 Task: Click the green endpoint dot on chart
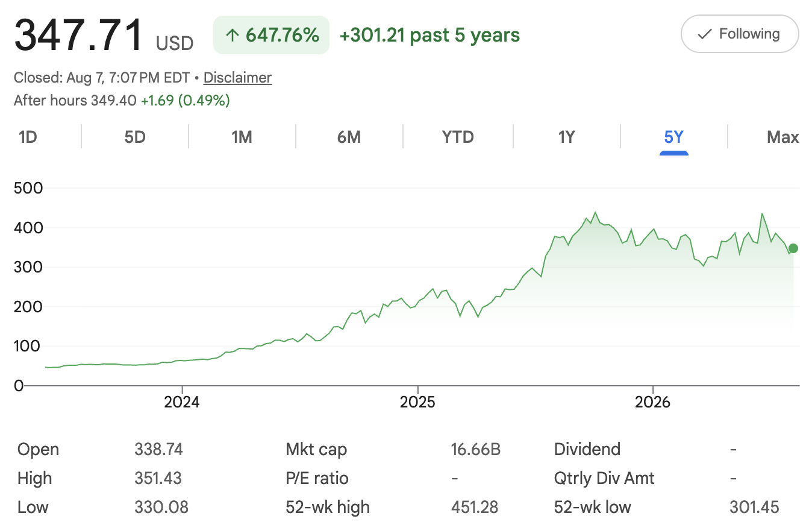793,248
